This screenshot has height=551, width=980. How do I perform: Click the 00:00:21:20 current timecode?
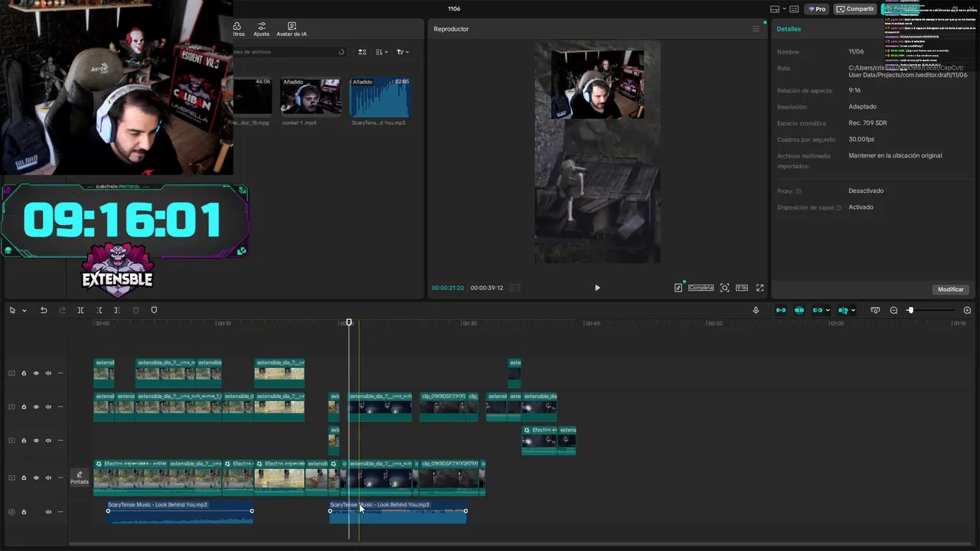(x=448, y=288)
